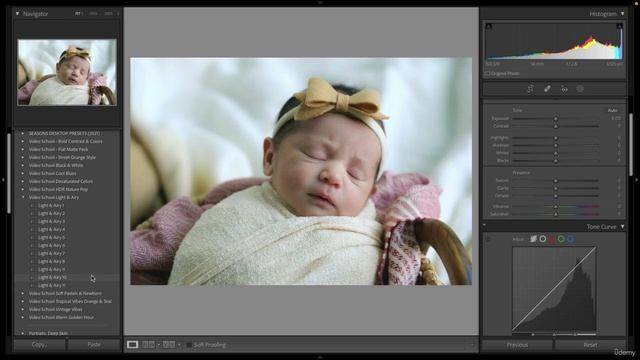Set Navigator zoom to 100%
Viewport: 640px width, 360px height.
pos(93,13)
